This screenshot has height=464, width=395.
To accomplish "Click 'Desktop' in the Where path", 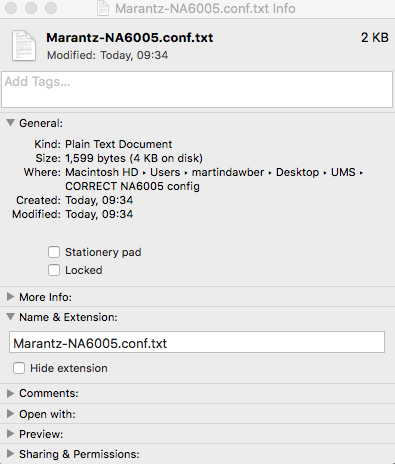I will click(x=297, y=172).
